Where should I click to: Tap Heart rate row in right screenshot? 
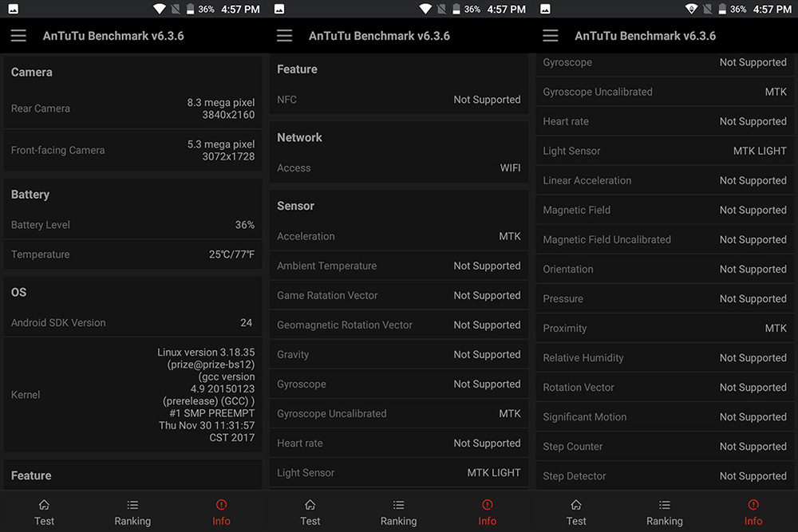pos(665,121)
